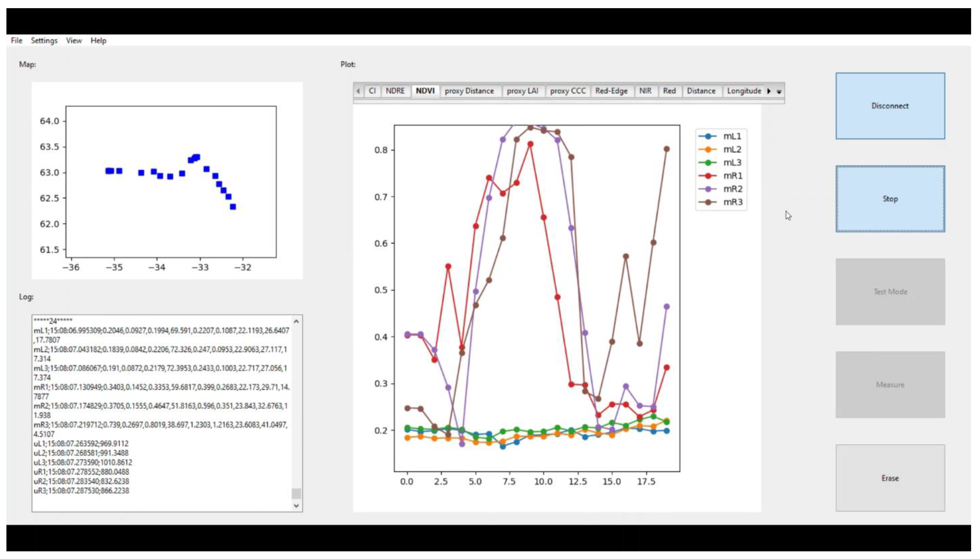The image size is (980, 559).
Task: Open the Help menu
Action: click(x=98, y=40)
